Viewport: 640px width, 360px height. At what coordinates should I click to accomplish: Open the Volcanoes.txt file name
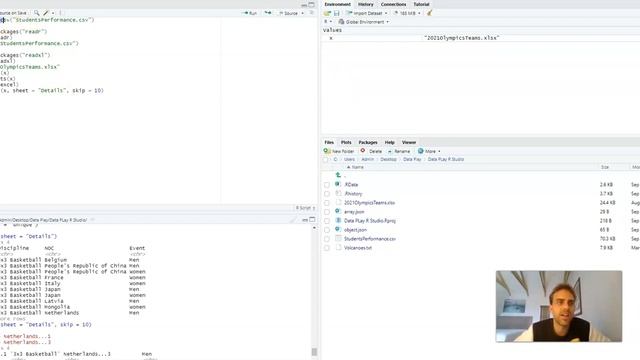click(358, 248)
